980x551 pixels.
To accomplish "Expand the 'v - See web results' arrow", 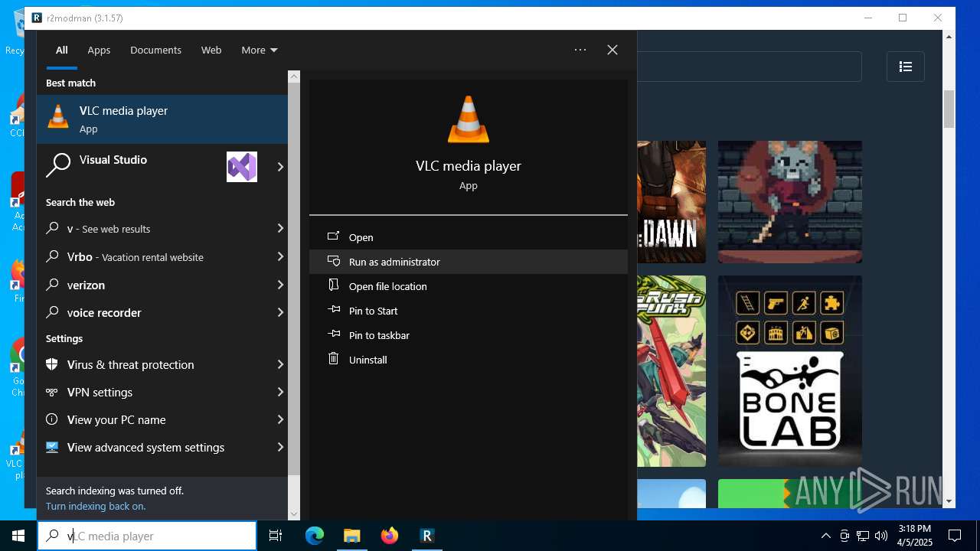I will coord(280,228).
